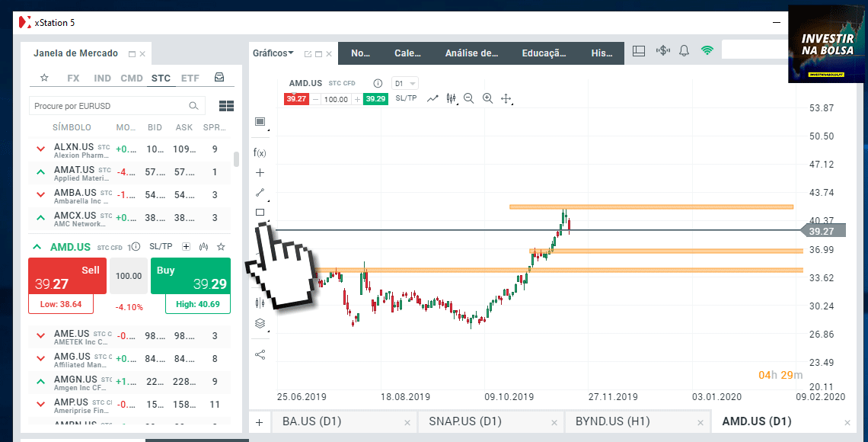Click the green Buy 39.29 button
Screen dimensions: 868x442
tap(190, 276)
